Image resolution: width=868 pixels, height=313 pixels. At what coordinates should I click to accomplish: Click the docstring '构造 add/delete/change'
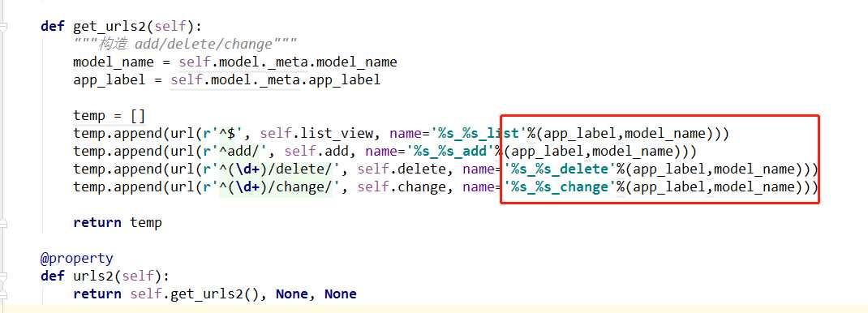point(186,45)
